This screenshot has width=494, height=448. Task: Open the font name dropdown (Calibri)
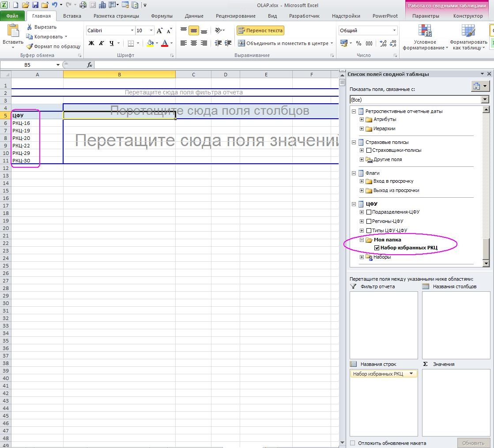(132, 30)
